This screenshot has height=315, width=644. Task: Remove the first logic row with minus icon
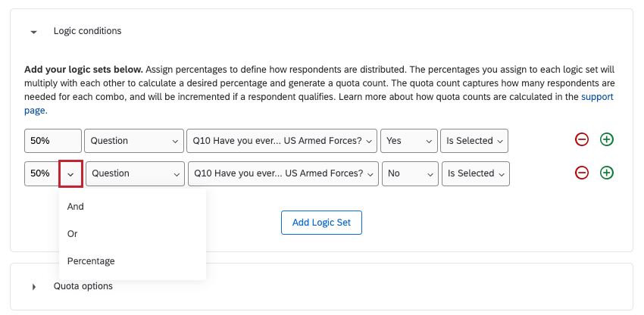(582, 140)
